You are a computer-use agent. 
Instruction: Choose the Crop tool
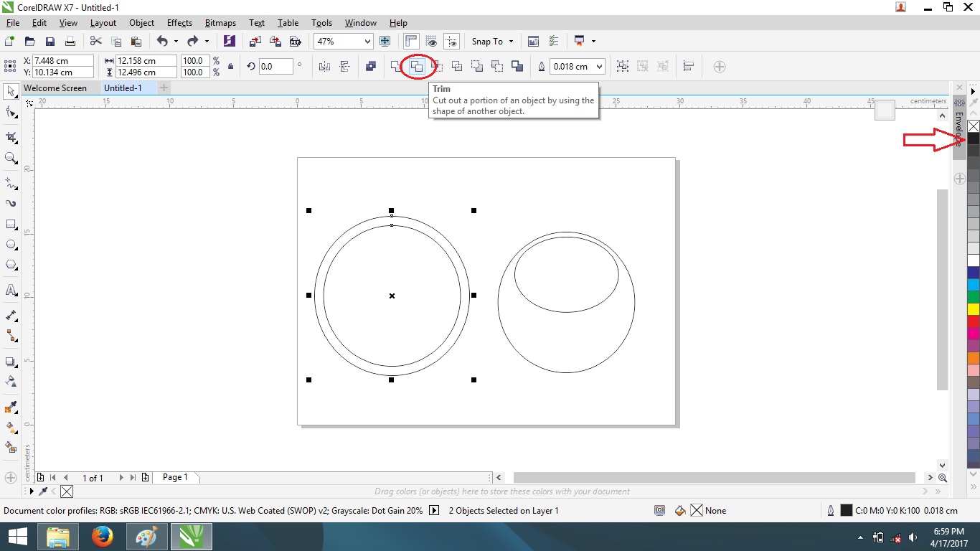click(x=11, y=137)
